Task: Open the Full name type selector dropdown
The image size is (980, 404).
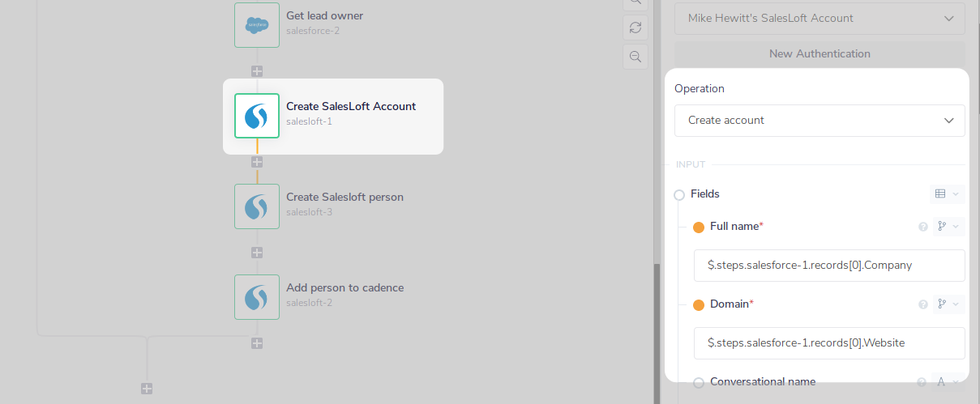Action: [946, 227]
